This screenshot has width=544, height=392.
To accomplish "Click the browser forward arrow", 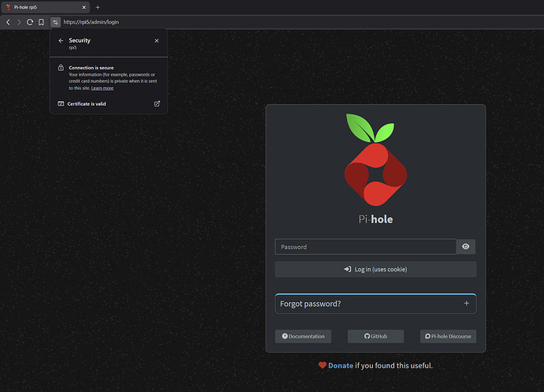I will [19, 22].
